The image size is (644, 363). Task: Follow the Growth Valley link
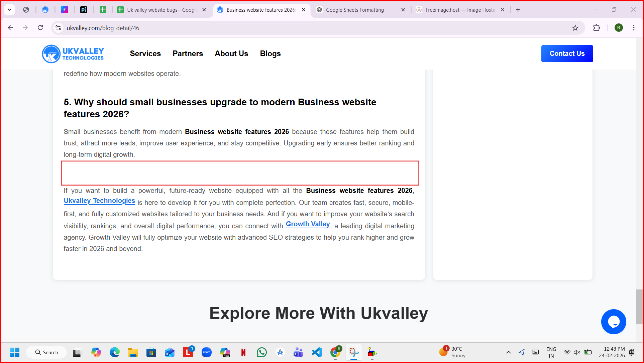pos(308,224)
